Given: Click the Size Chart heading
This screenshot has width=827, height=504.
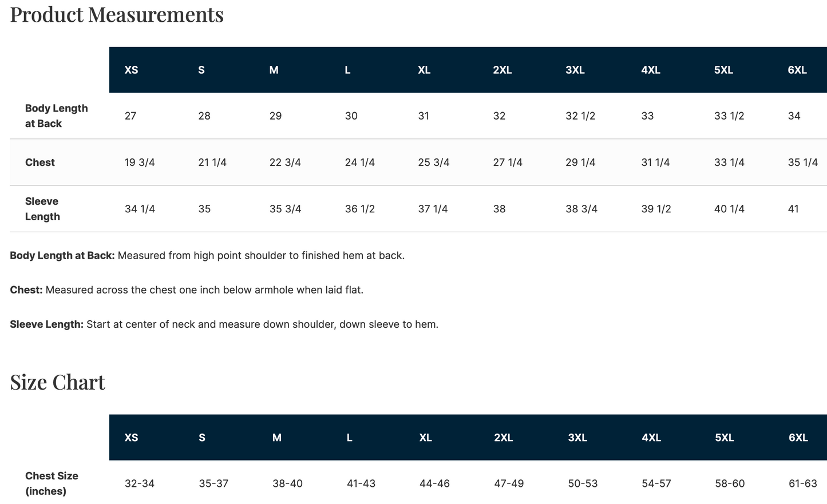Looking at the screenshot, I should point(58,382).
